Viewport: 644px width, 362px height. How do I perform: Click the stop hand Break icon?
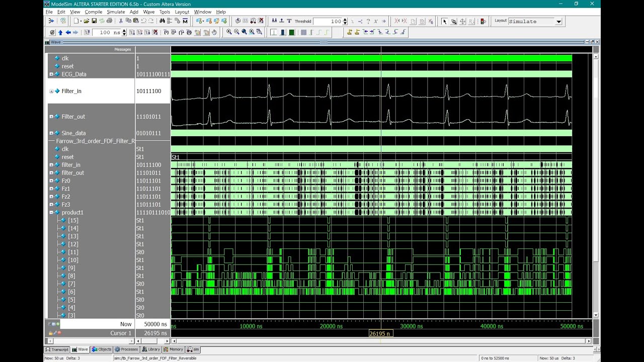coord(214,32)
